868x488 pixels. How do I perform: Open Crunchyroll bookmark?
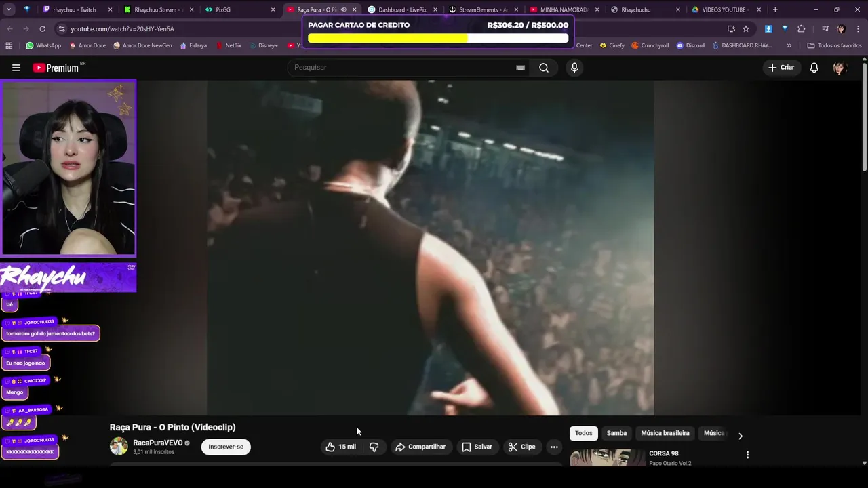coord(650,45)
